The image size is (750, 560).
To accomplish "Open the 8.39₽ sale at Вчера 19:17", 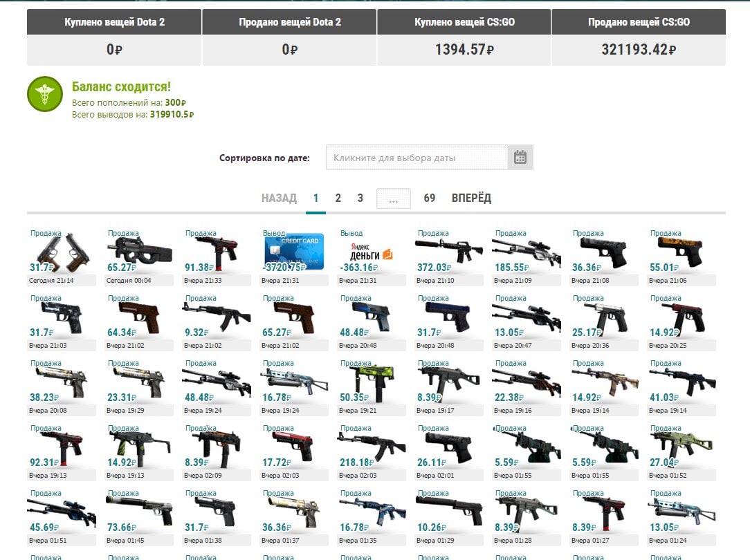I will pos(449,387).
